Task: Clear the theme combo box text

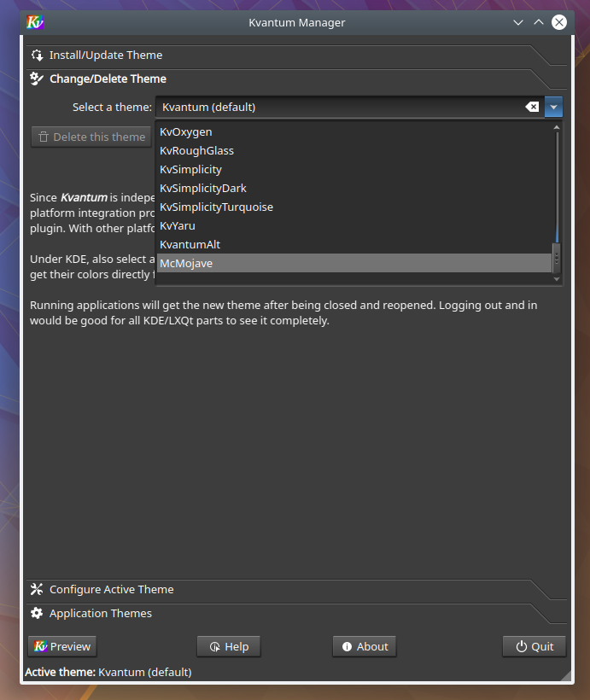Action: point(533,108)
